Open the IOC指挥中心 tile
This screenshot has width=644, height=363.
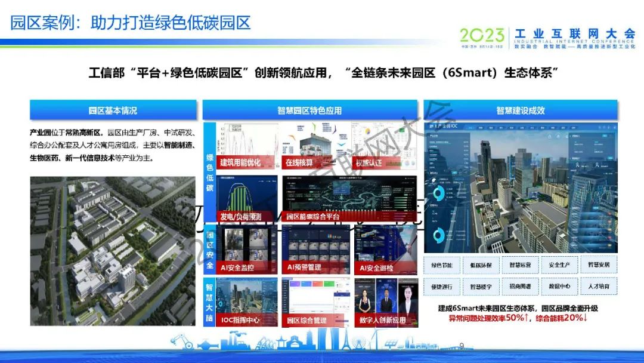coord(247,302)
